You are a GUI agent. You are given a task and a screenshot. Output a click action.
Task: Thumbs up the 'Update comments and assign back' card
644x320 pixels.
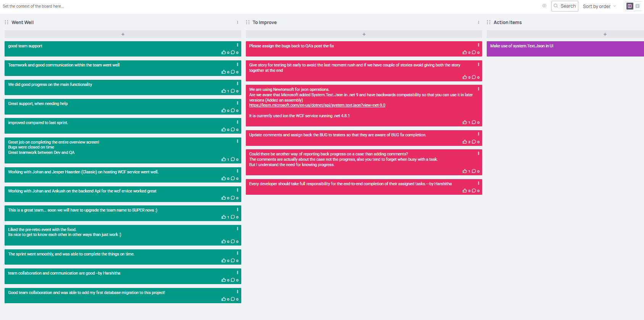tap(465, 142)
